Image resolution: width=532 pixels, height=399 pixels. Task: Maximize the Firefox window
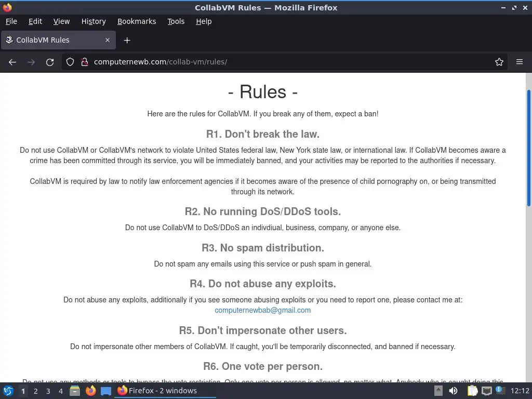pyautogui.click(x=514, y=7)
